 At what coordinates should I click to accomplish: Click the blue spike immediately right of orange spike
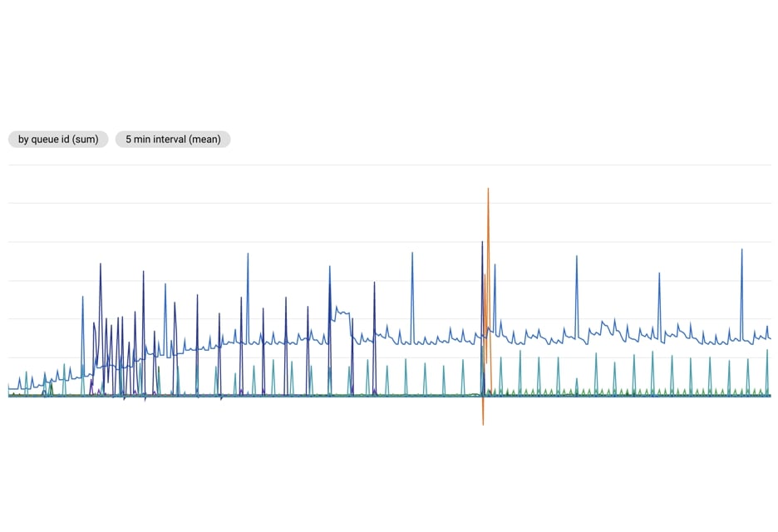pyautogui.click(x=495, y=266)
